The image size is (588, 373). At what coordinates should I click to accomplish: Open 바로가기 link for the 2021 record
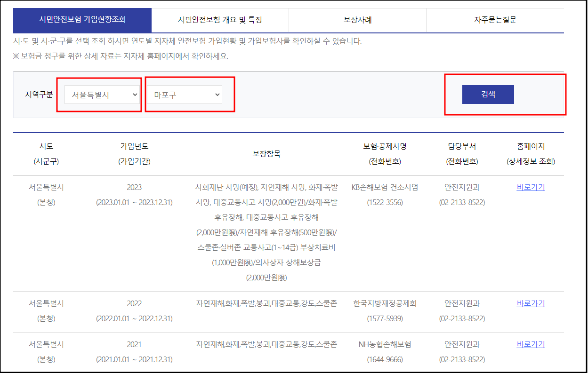tap(531, 344)
